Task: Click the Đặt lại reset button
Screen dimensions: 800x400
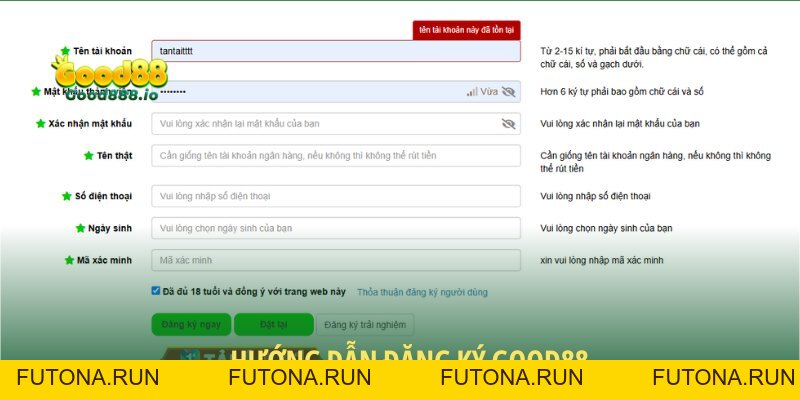Action: 274,324
